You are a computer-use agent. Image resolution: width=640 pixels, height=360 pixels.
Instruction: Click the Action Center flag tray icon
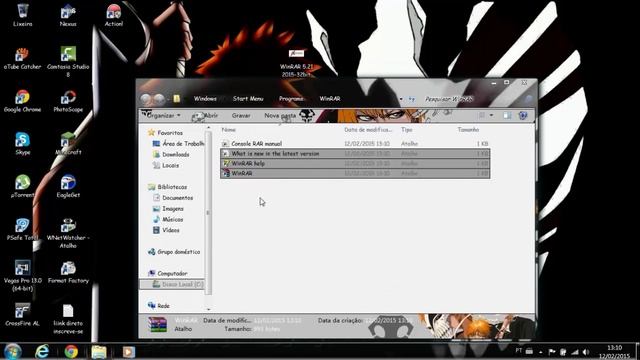[x=552, y=351]
